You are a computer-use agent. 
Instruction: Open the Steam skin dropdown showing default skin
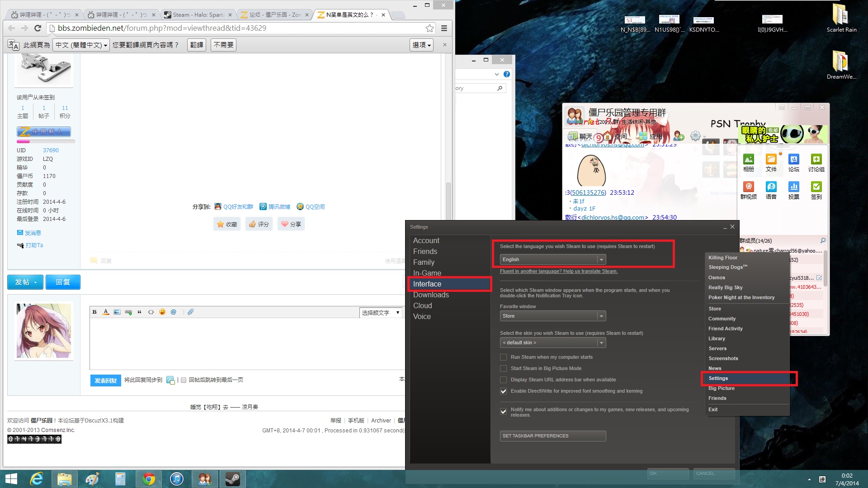point(552,343)
